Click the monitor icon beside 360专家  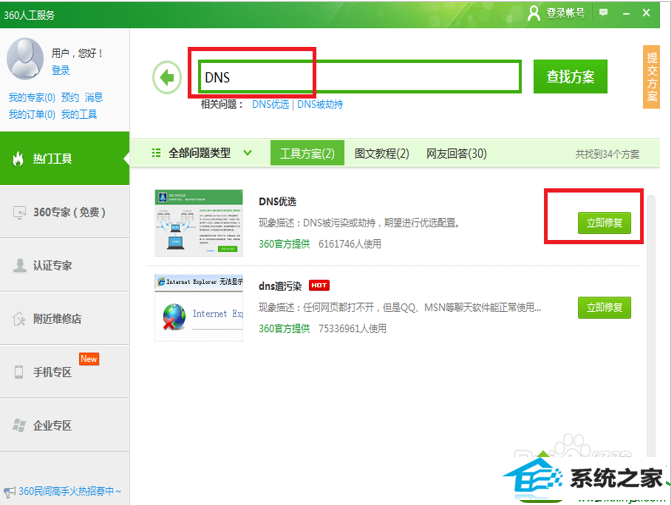click(19, 212)
